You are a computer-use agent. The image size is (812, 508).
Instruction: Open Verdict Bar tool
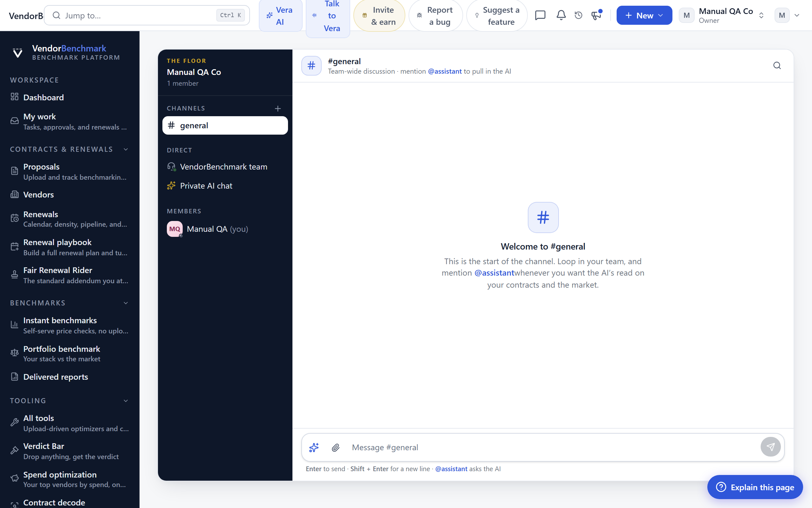pyautogui.click(x=69, y=451)
